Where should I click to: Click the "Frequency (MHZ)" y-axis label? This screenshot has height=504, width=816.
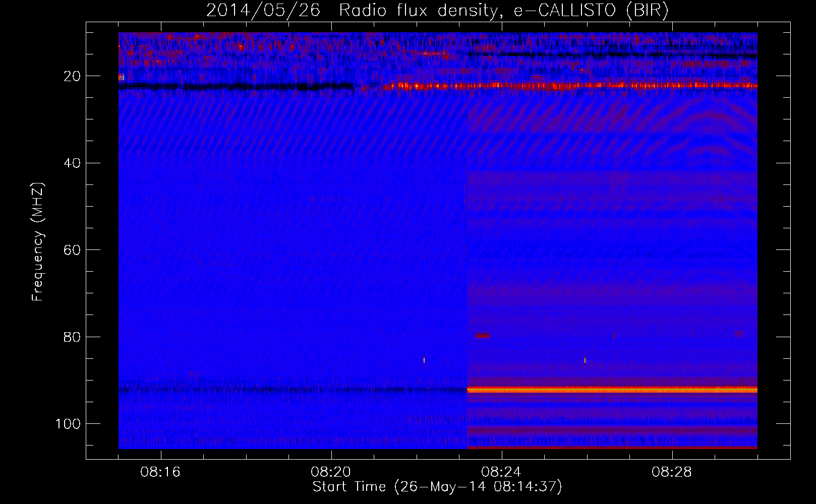click(38, 241)
